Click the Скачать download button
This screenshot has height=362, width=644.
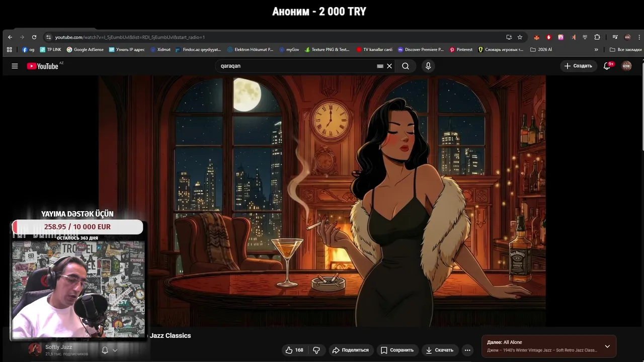coord(440,350)
